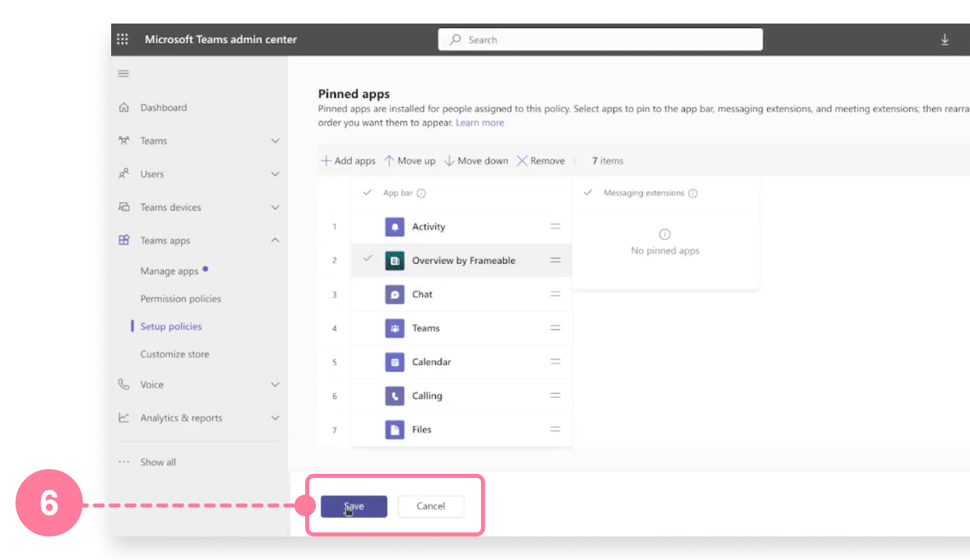
Task: Select the Chat row label
Action: [x=422, y=294]
